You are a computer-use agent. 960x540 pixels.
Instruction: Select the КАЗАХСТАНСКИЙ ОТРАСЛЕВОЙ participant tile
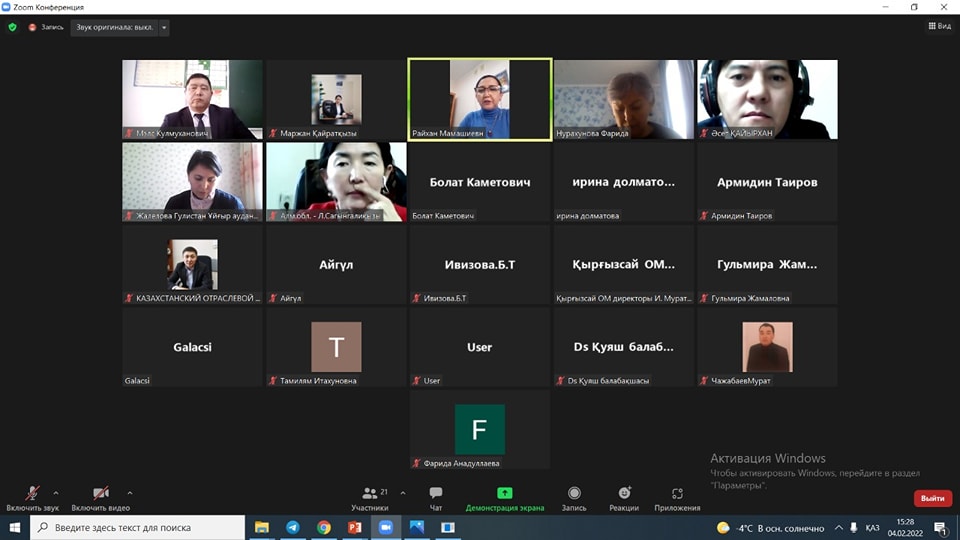tap(192, 264)
